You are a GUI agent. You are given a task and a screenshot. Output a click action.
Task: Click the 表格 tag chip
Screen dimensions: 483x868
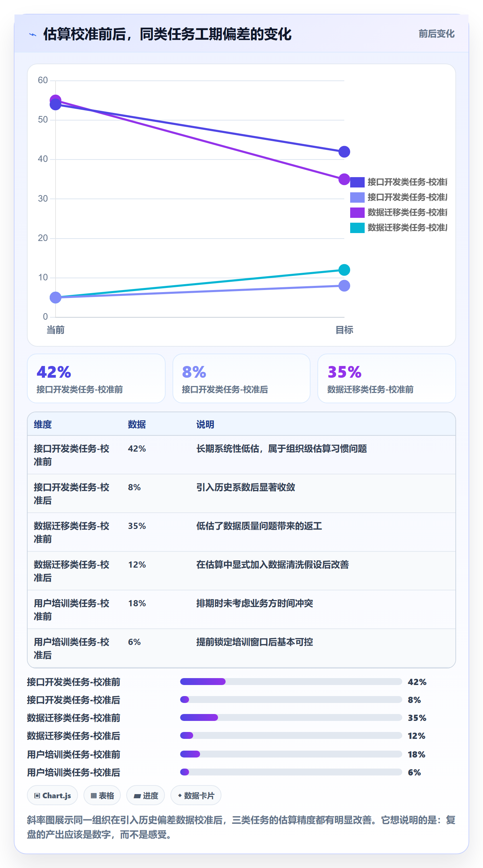coord(102,795)
